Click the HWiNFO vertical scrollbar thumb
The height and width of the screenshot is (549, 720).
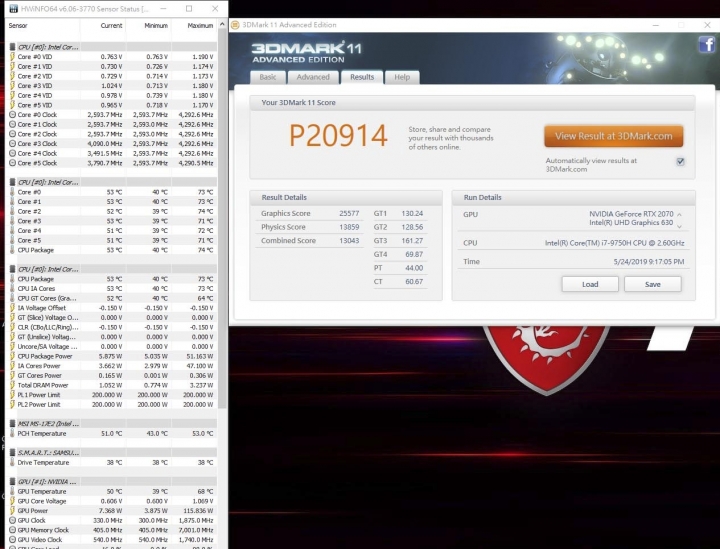pos(223,219)
